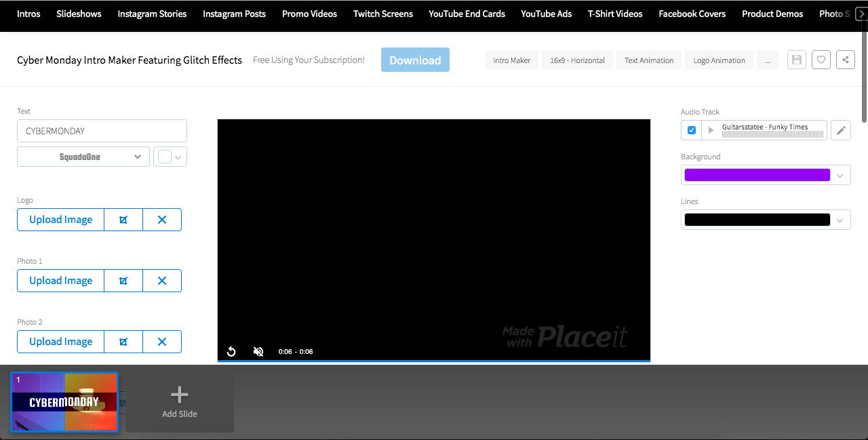The width and height of the screenshot is (868, 440).
Task: Click the Guitarsstatee audio waveform
Action: coord(773,134)
